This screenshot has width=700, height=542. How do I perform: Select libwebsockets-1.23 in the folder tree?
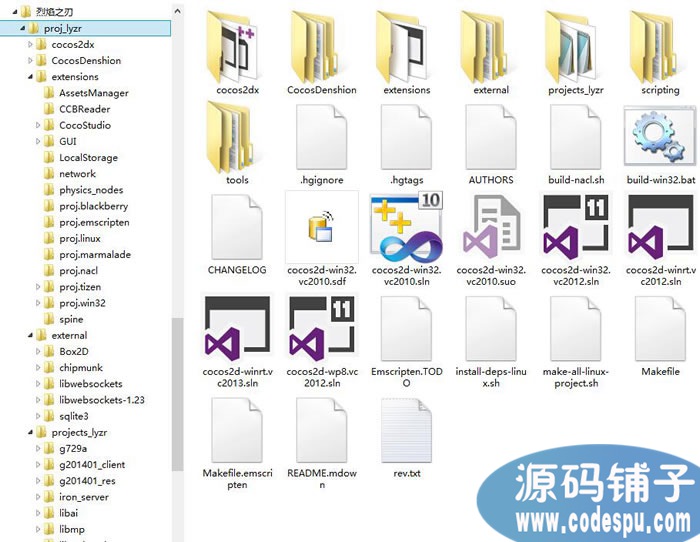pos(102,400)
